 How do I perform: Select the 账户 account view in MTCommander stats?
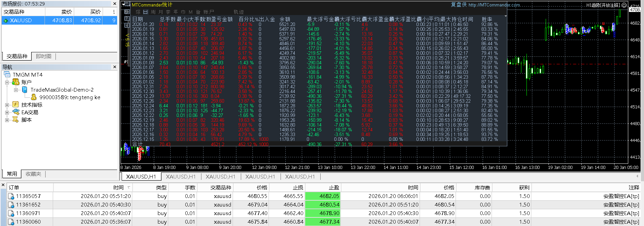coord(209,12)
